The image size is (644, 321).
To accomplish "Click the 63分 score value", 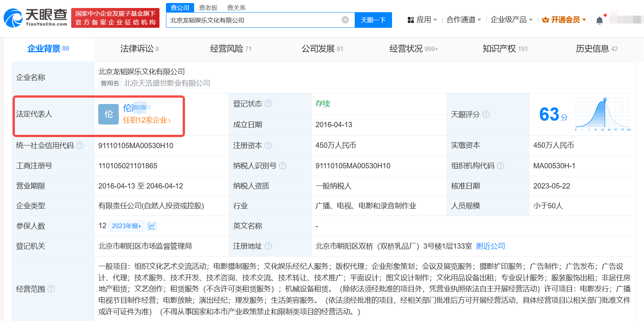I will [553, 114].
